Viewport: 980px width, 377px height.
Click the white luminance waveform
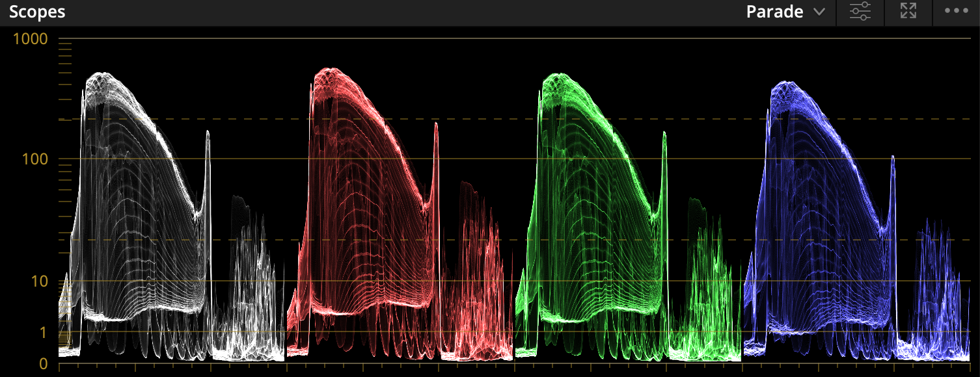[x=172, y=218]
